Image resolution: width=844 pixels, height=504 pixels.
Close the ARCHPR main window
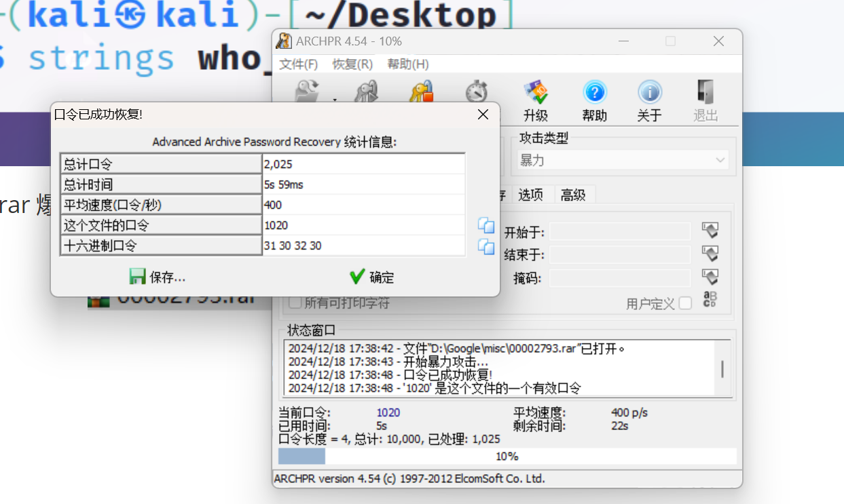pyautogui.click(x=718, y=41)
